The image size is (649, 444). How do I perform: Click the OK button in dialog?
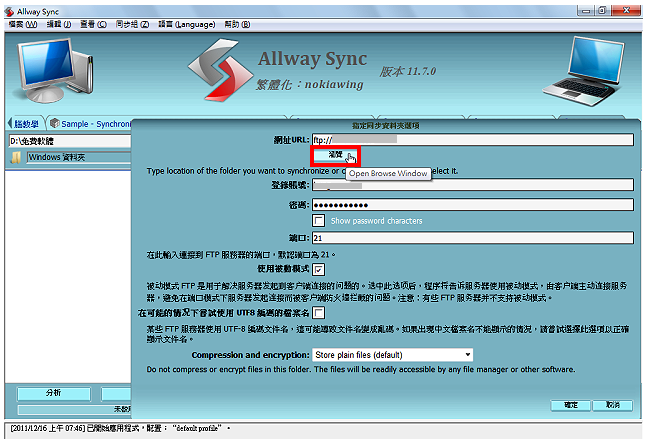[x=570, y=405]
